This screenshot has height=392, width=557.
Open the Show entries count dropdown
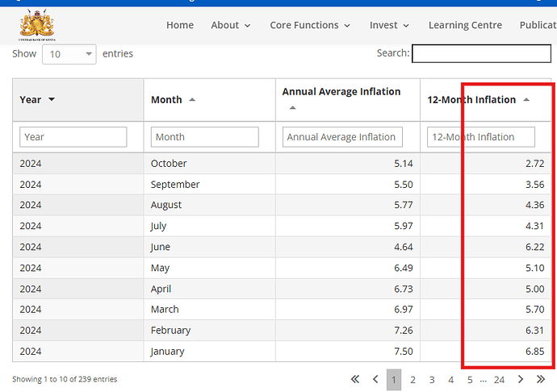tap(68, 54)
